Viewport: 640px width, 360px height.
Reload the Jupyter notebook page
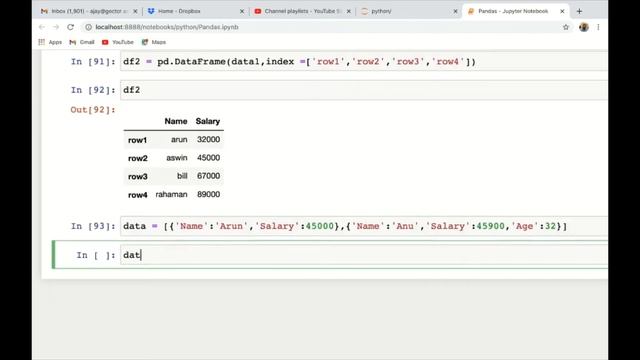pyautogui.click(x=71, y=27)
